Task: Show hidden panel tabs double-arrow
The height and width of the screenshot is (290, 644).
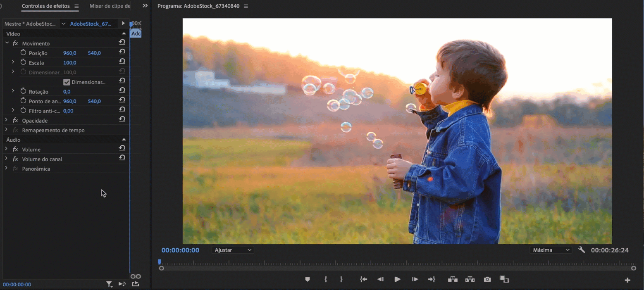Action: click(x=145, y=6)
